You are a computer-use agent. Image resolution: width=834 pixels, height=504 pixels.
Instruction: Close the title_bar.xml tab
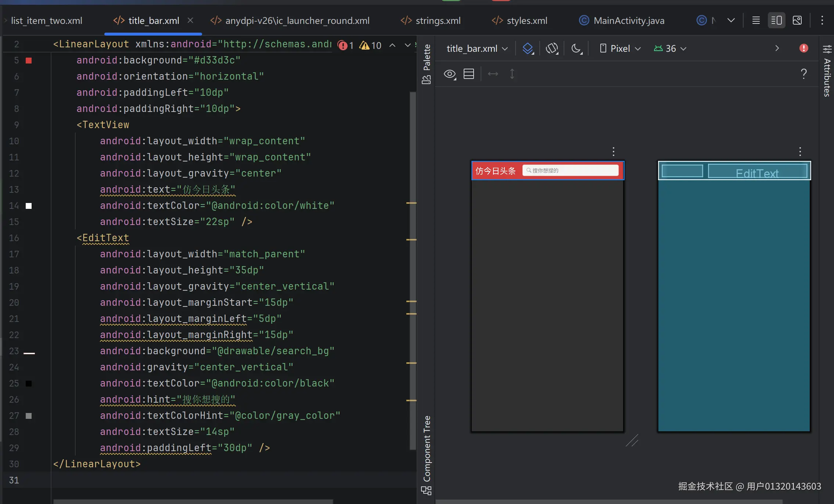190,21
